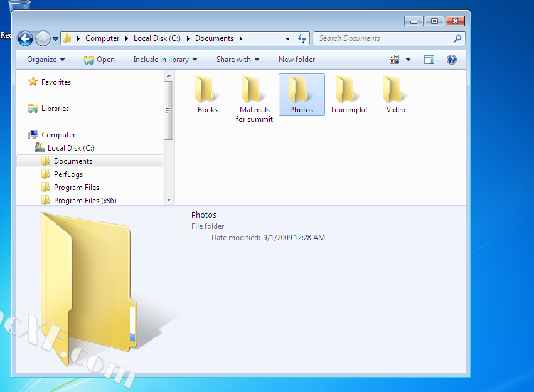Click the Change your view icon
Screen dimensions: 534x392
click(x=394, y=60)
